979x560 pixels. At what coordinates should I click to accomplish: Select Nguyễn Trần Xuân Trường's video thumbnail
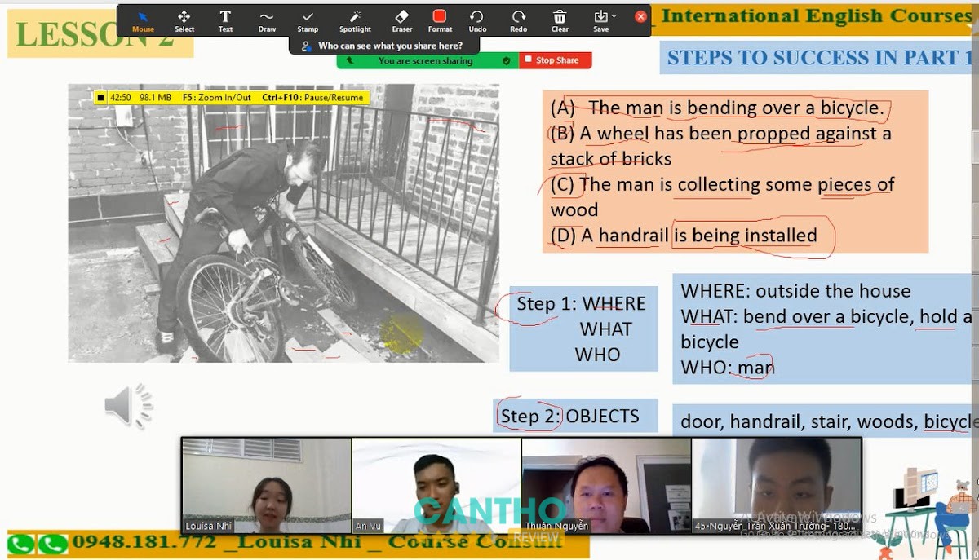(x=776, y=485)
